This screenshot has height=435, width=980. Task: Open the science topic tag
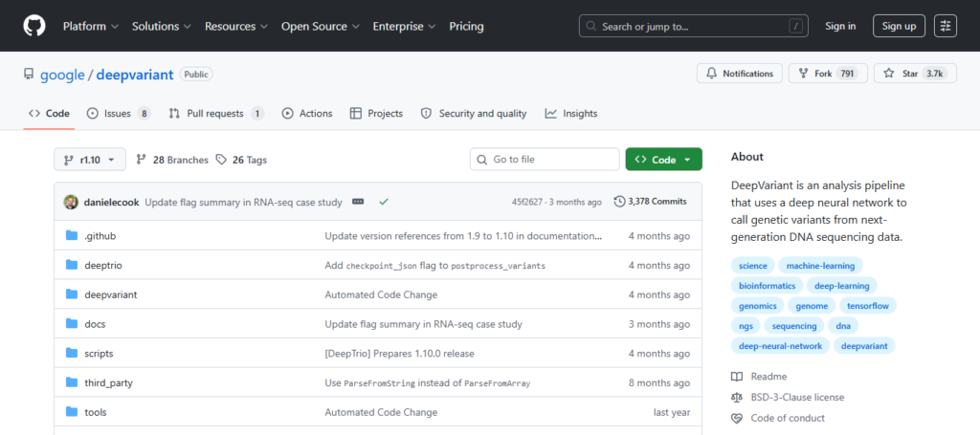point(752,266)
